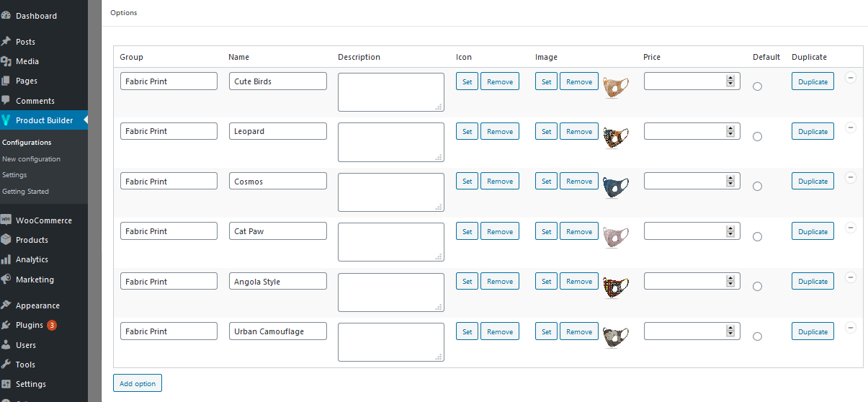
Task: Remove the Urban Camouflage row with minus icon
Action: coord(850,328)
